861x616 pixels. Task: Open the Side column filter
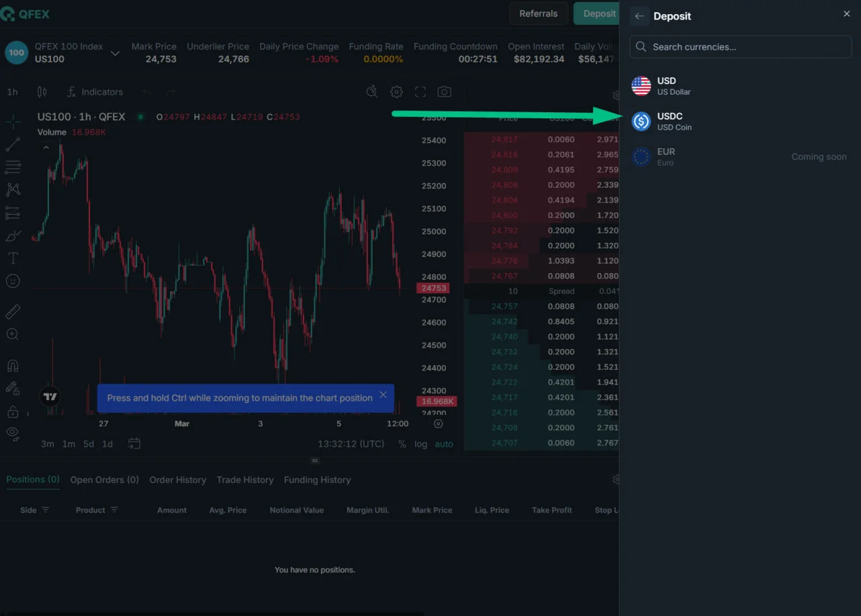point(46,510)
